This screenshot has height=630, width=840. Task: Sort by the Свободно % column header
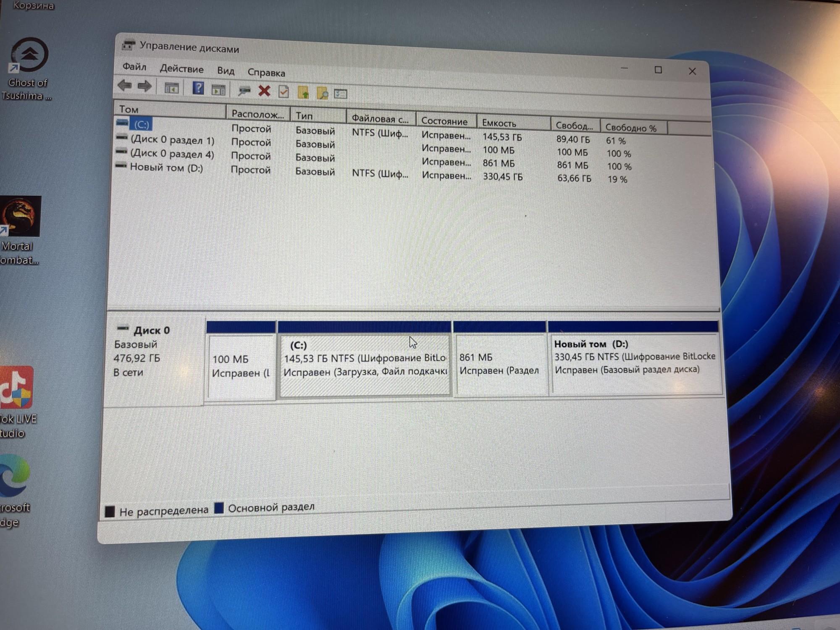point(633,128)
